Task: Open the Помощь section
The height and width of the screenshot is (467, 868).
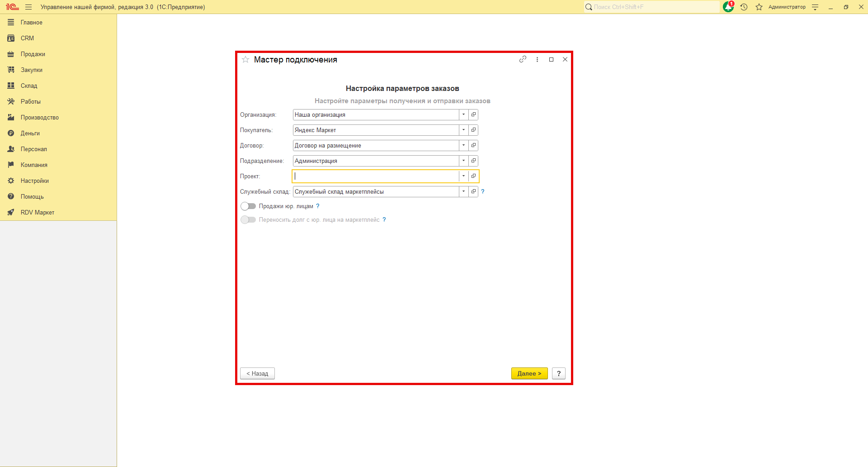Action: pyautogui.click(x=58, y=196)
